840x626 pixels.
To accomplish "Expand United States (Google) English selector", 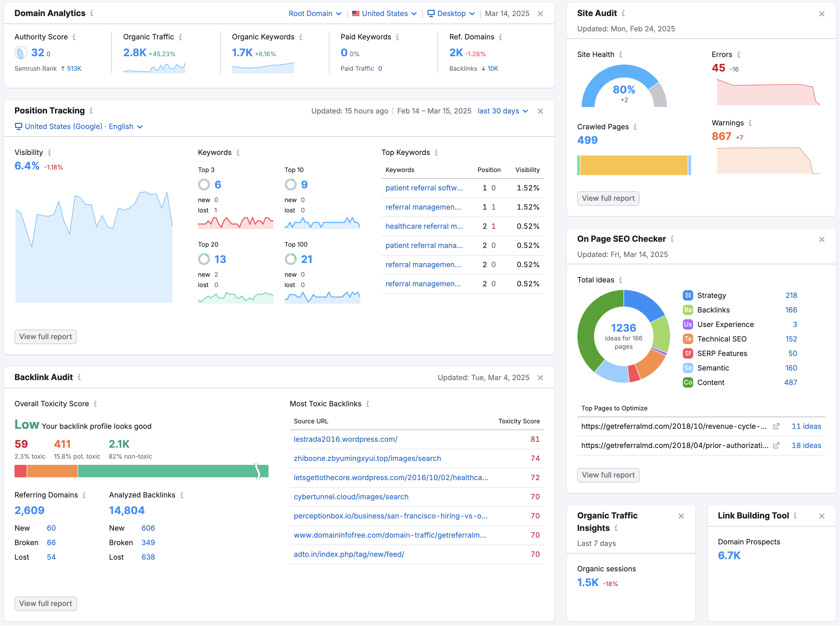I will [x=79, y=126].
